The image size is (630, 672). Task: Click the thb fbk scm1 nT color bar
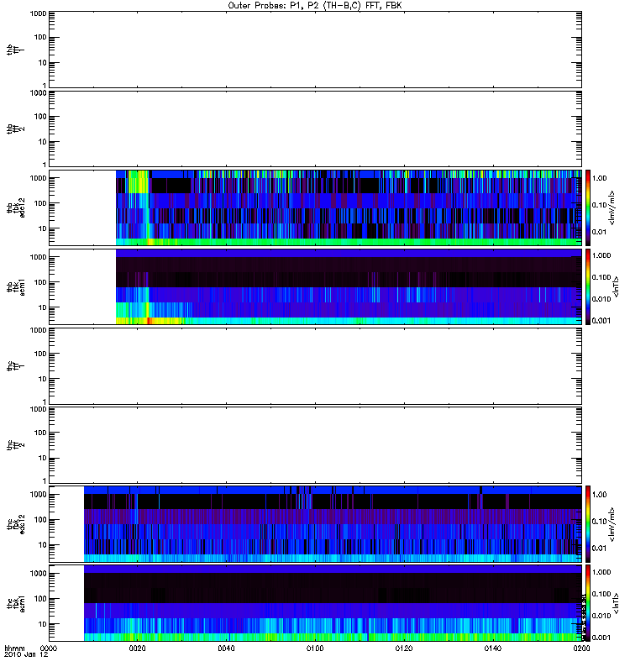point(588,286)
